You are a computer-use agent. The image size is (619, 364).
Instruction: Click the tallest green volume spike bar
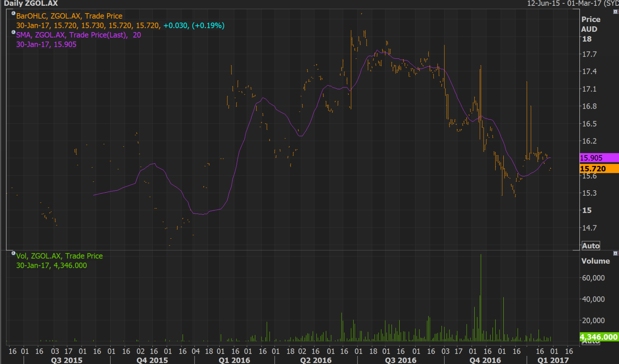480,297
